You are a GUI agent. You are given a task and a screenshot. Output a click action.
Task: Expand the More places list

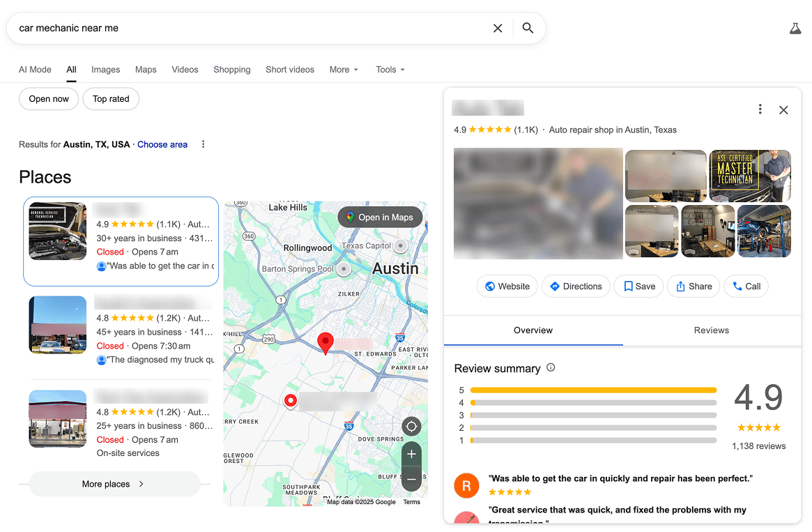click(x=114, y=484)
